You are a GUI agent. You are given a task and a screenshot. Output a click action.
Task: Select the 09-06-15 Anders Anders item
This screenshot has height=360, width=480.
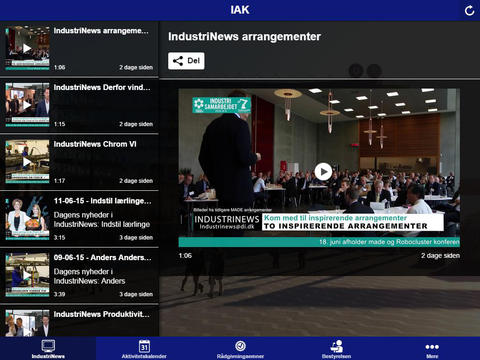[79, 275]
